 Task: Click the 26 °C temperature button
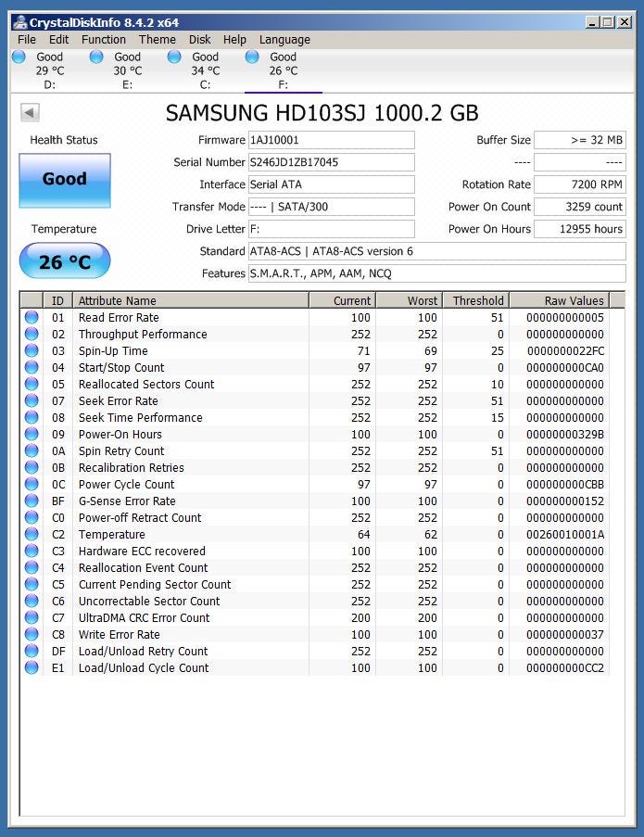pos(65,261)
